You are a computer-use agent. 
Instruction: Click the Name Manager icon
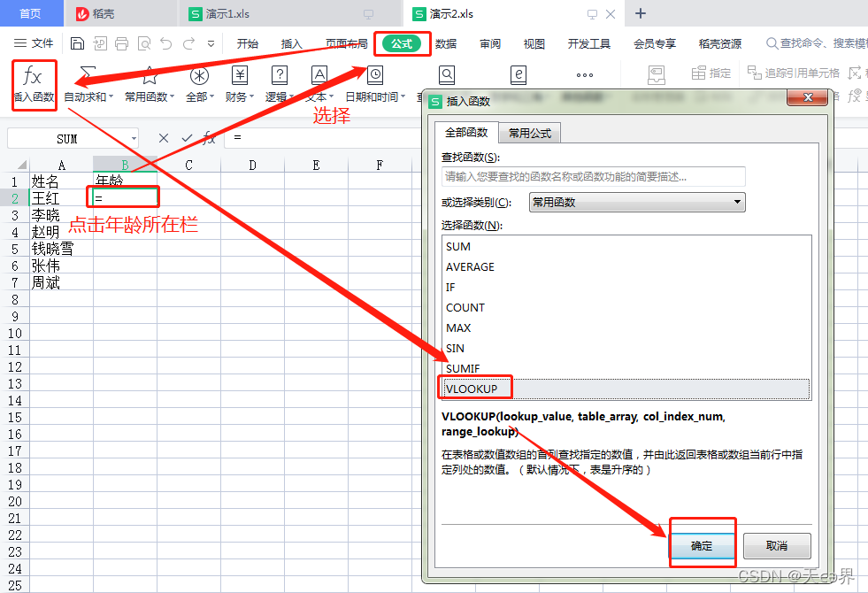point(657,74)
